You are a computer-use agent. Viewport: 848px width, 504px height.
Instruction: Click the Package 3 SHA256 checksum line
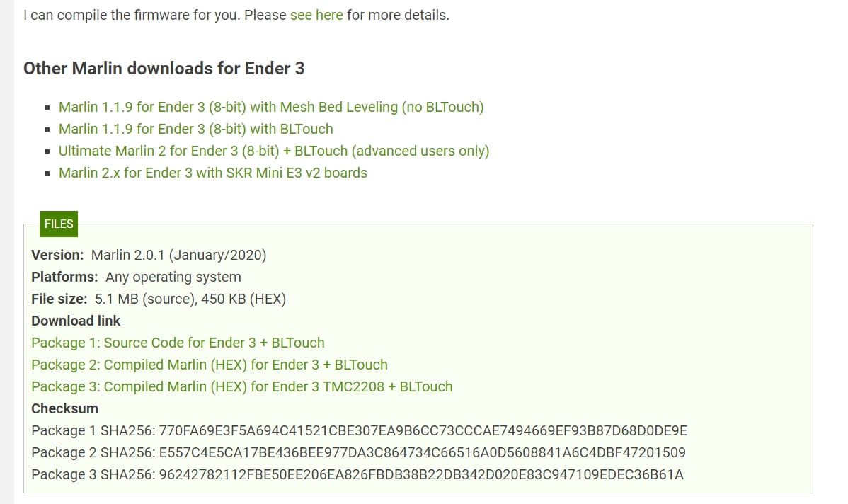pos(357,475)
